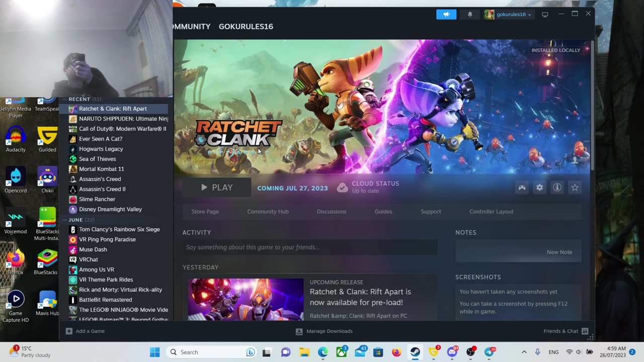Open GOKURULES16 profile menu
Viewport: 644px width, 362px height.
246,27
